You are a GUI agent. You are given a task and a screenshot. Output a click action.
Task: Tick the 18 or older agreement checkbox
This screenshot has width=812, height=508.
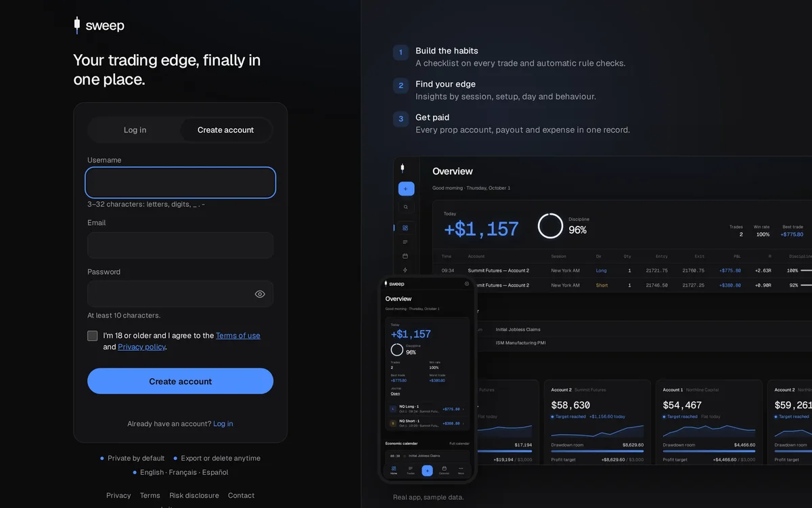click(x=93, y=336)
